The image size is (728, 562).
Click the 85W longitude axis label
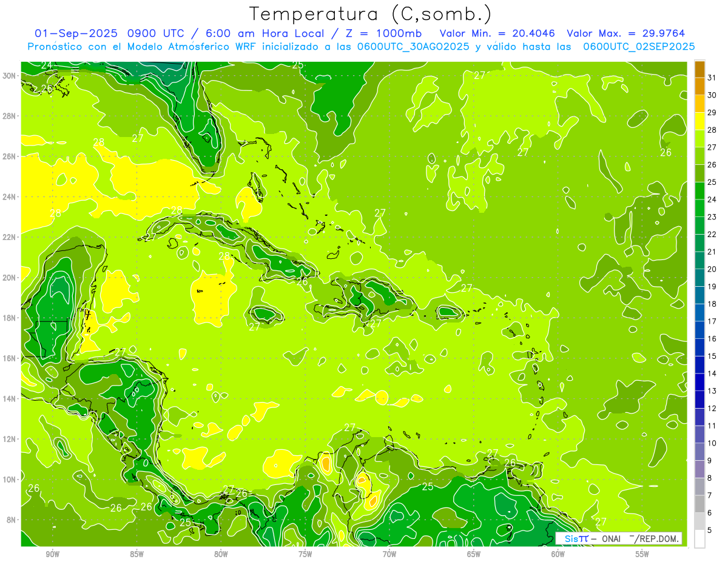[x=136, y=554]
